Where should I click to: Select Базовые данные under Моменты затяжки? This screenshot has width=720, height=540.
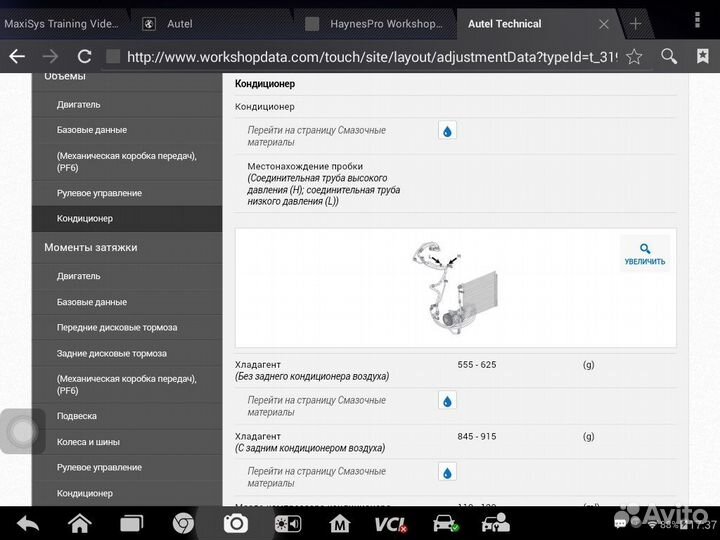[x=127, y=302]
